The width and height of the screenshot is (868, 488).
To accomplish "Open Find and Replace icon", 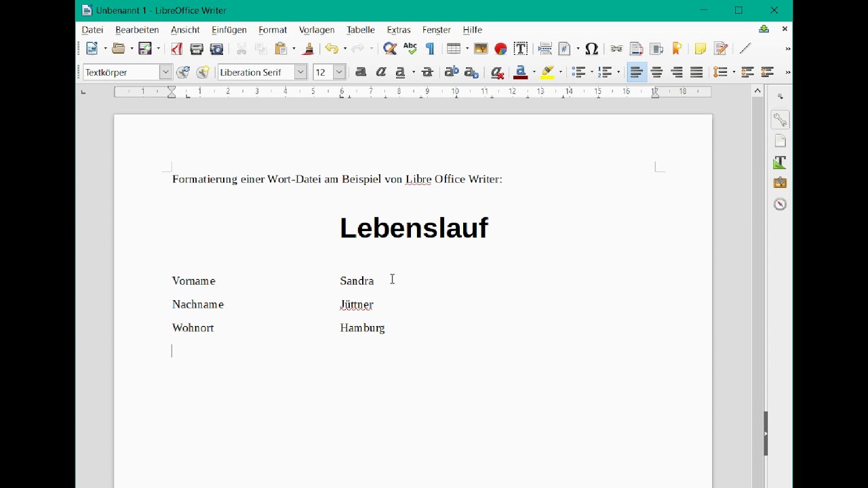I will (x=390, y=49).
